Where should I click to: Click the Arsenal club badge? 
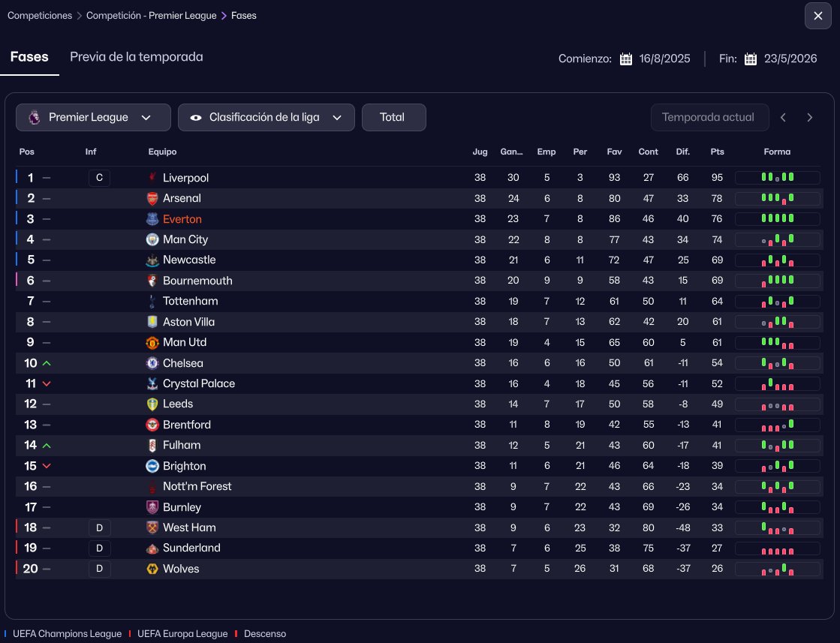click(x=152, y=199)
